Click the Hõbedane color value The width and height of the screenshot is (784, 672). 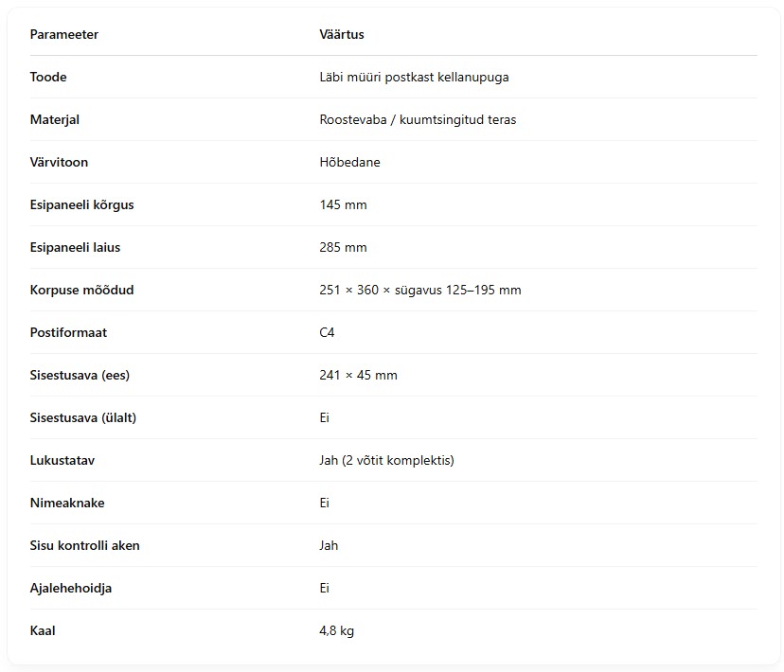pos(349,162)
